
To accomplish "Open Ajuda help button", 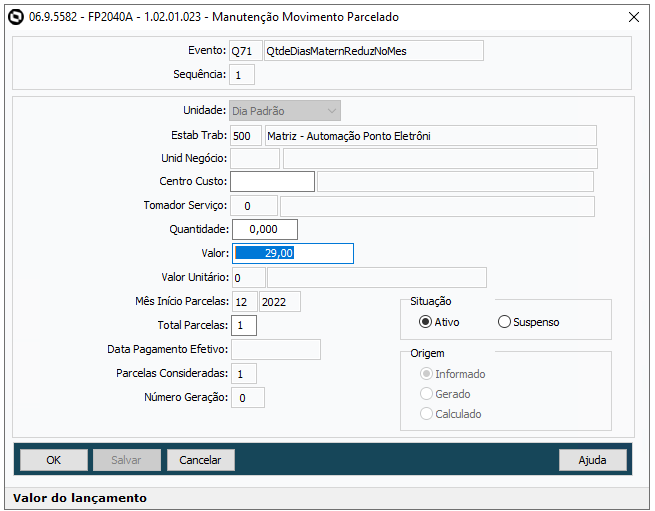I will (x=592, y=460).
